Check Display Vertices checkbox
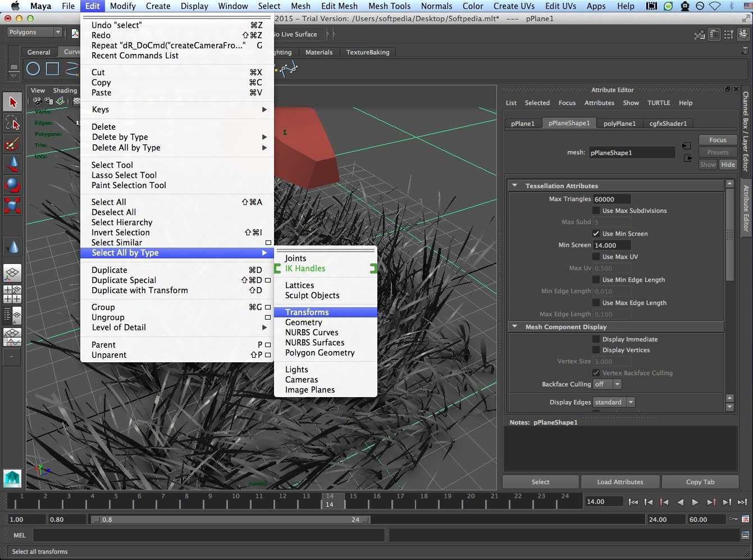Viewport: 753px width, 560px height. (596, 350)
